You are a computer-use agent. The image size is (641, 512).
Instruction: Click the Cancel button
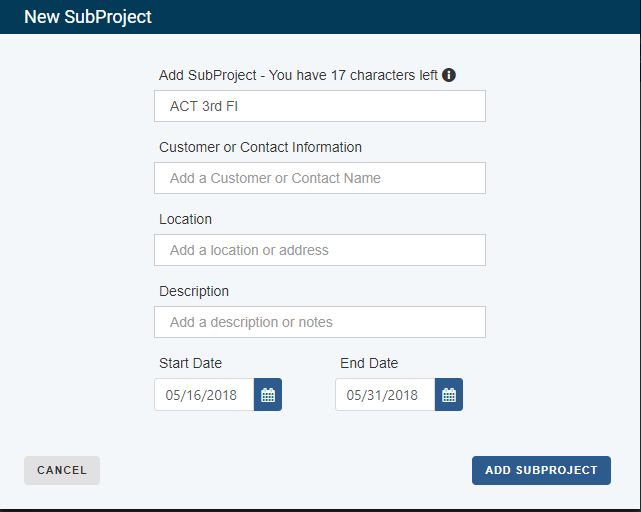coord(62,470)
